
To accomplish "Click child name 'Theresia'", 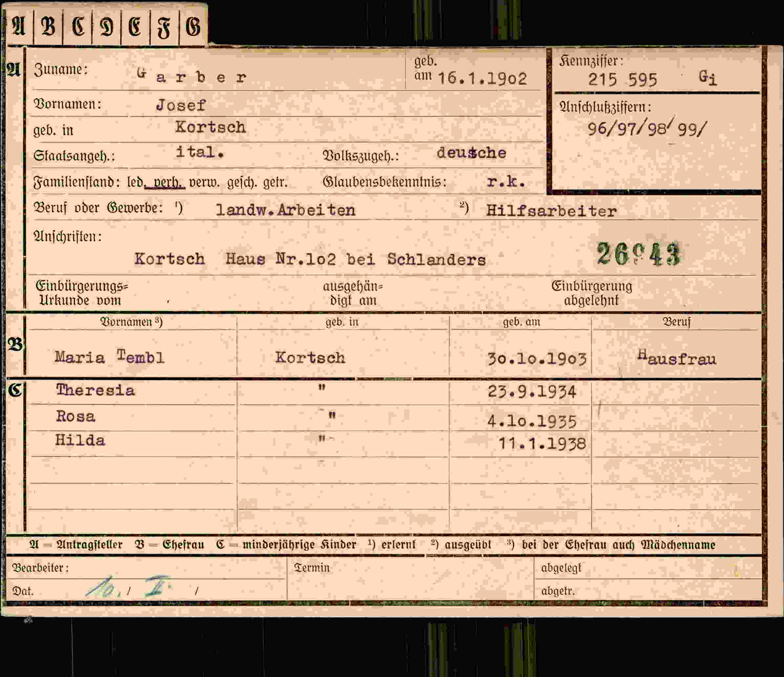I will [95, 390].
